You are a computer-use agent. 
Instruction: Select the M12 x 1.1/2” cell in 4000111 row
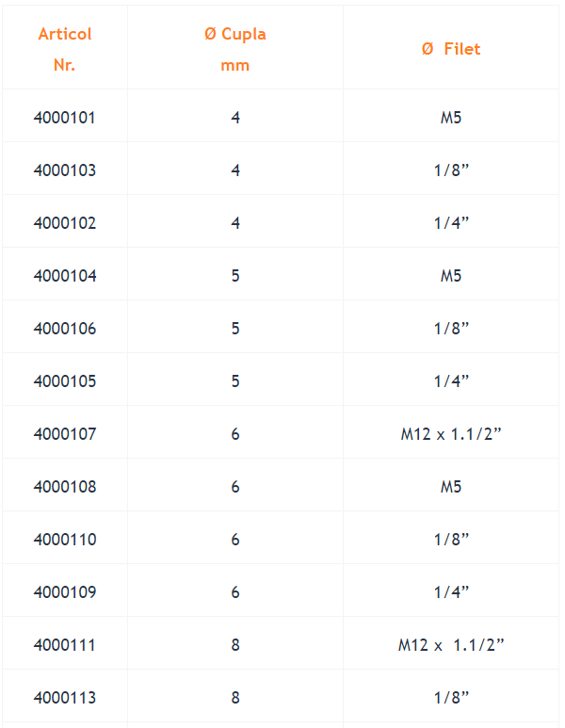point(451,645)
